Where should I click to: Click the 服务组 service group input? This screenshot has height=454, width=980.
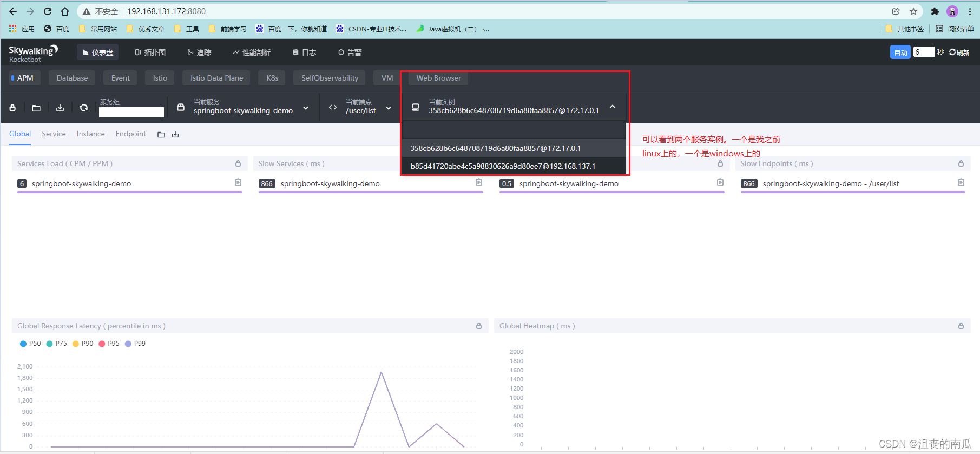click(x=131, y=111)
